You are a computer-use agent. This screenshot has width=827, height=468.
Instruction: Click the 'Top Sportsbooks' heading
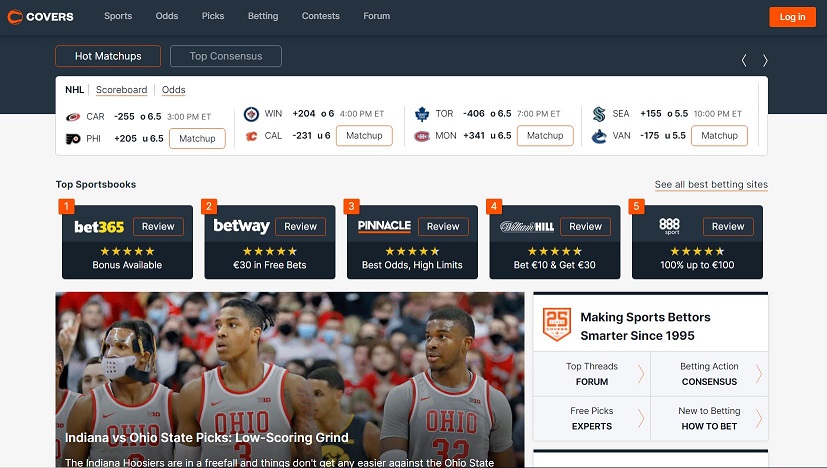coord(96,185)
